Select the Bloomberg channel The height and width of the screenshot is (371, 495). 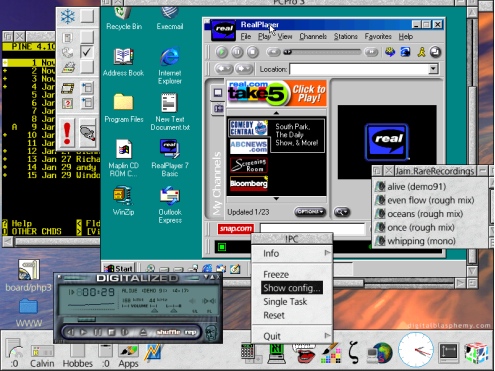[x=249, y=183]
